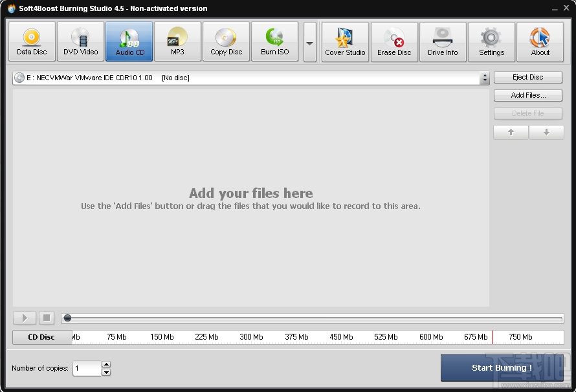
Task: Open the Data Disc mode
Action: point(32,41)
